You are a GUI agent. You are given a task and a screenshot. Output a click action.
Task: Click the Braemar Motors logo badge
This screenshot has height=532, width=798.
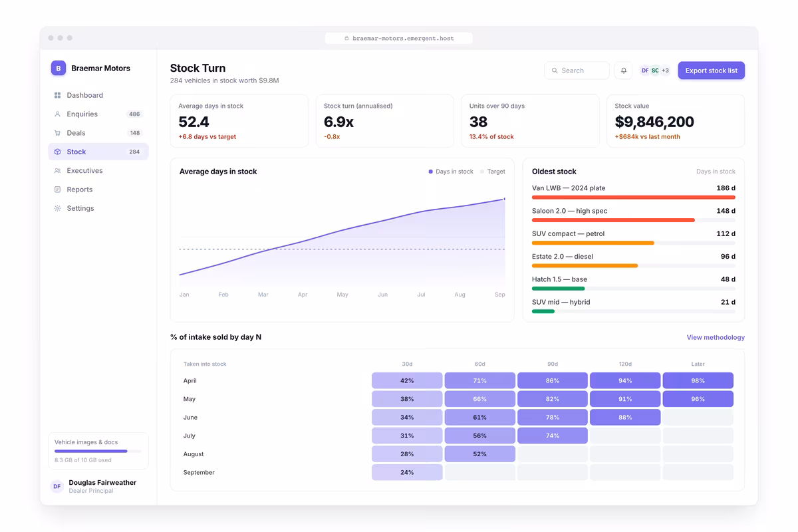(59, 68)
